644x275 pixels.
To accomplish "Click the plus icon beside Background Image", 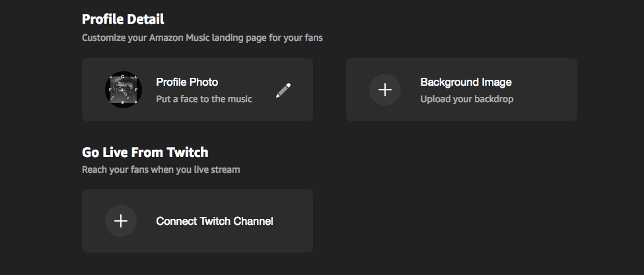I will 385,90.
